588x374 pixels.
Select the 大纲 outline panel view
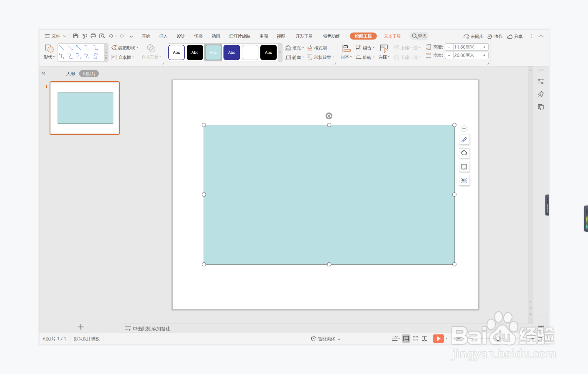tap(70, 74)
